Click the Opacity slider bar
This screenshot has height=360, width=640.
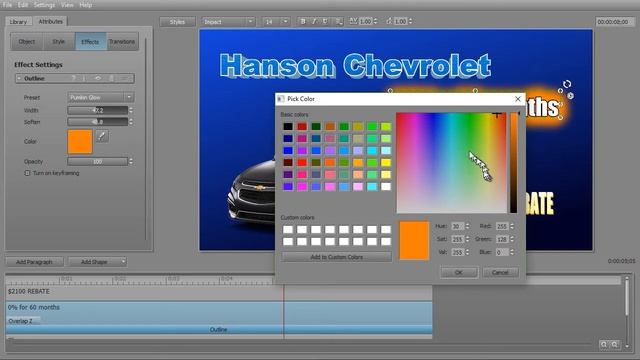98,162
